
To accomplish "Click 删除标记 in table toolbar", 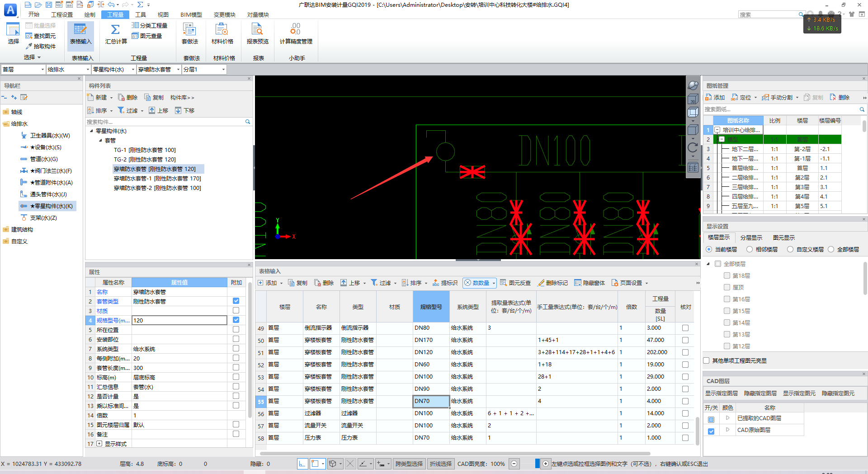I will pyautogui.click(x=552, y=283).
